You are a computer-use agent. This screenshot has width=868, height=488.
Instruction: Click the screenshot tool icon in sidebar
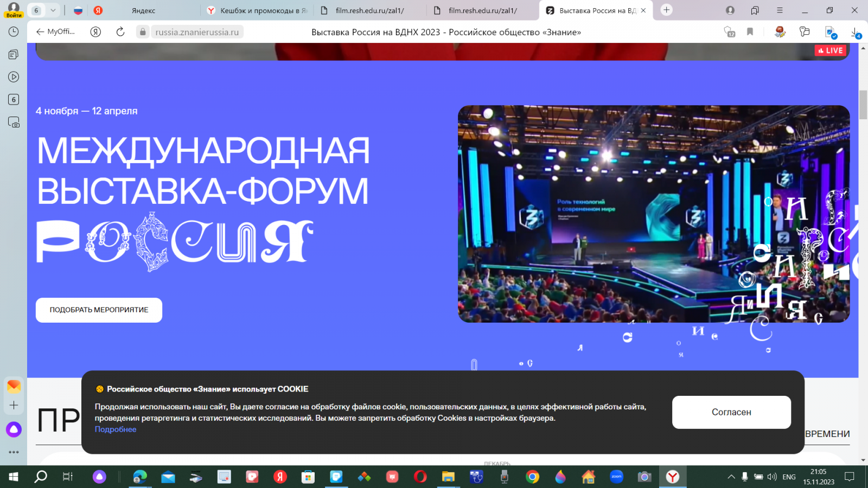click(14, 123)
